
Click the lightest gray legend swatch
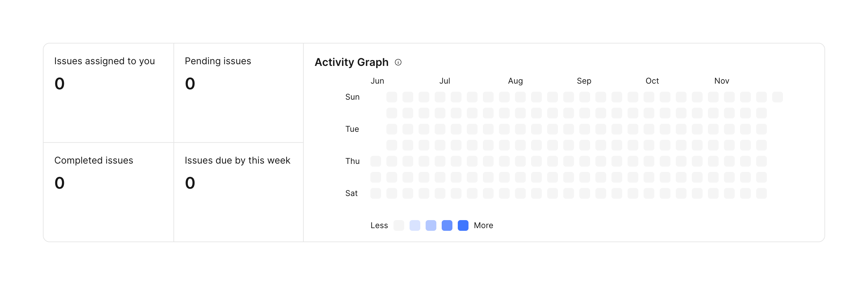click(x=399, y=225)
